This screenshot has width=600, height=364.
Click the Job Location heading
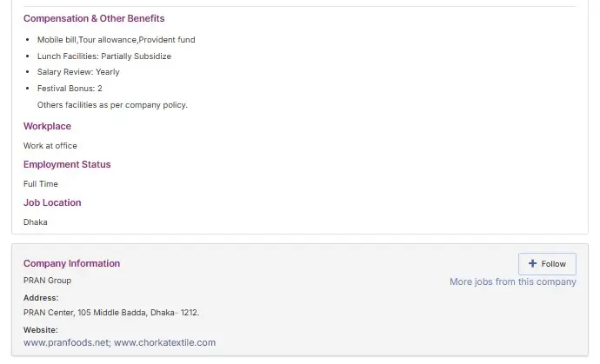(52, 202)
